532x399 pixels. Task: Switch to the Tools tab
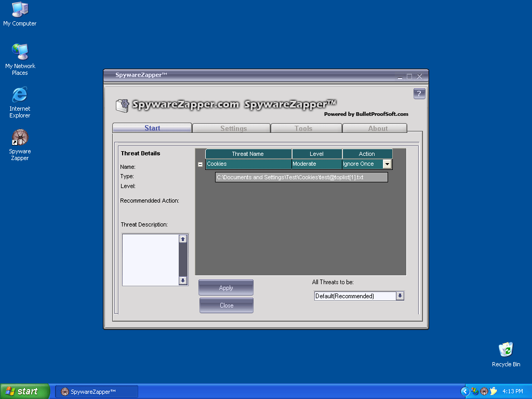click(x=303, y=128)
